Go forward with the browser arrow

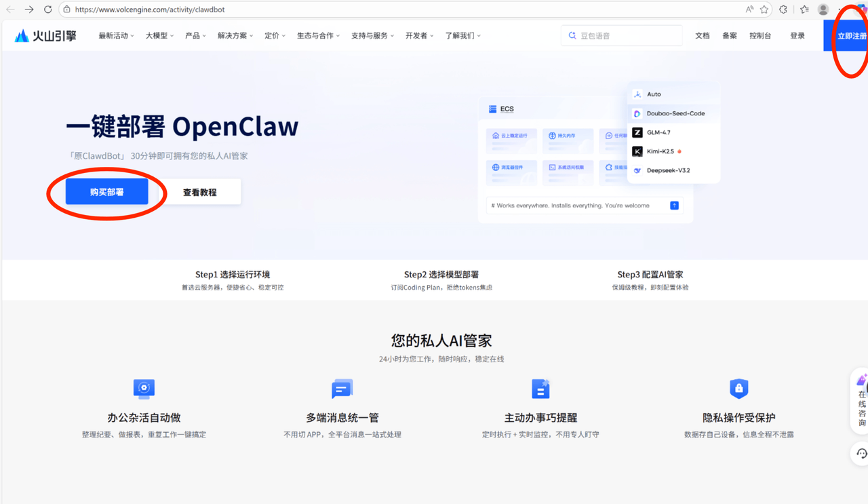pyautogui.click(x=29, y=9)
